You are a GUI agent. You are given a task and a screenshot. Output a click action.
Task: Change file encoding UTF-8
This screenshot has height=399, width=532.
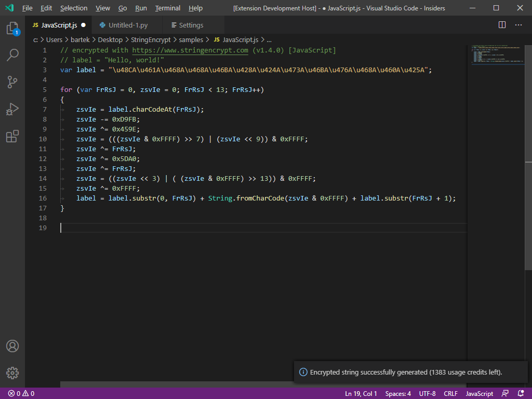point(427,394)
